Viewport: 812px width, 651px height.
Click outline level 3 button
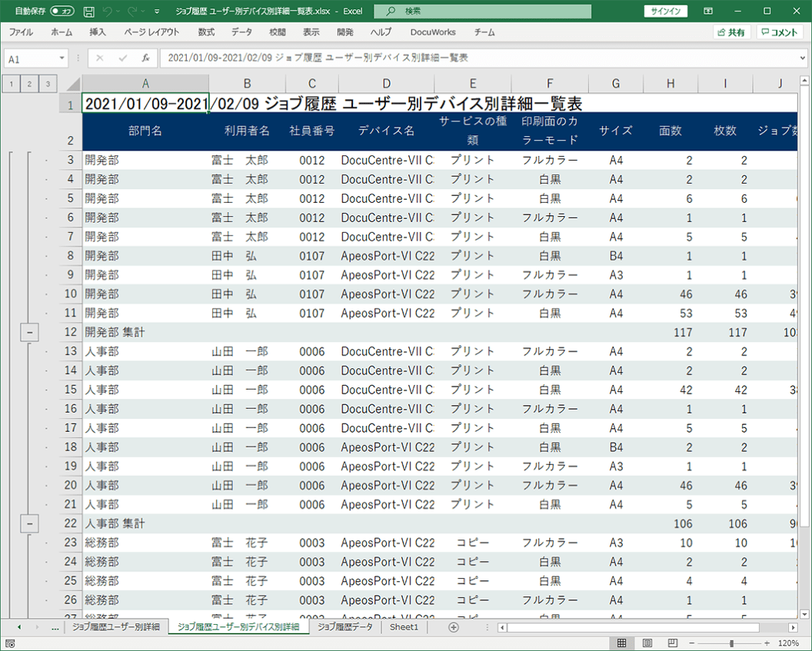coord(48,84)
